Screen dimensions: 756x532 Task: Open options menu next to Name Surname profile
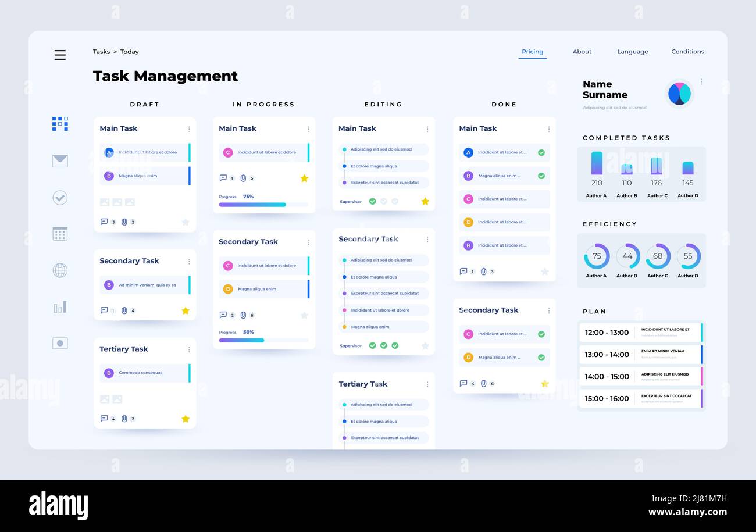click(x=701, y=81)
